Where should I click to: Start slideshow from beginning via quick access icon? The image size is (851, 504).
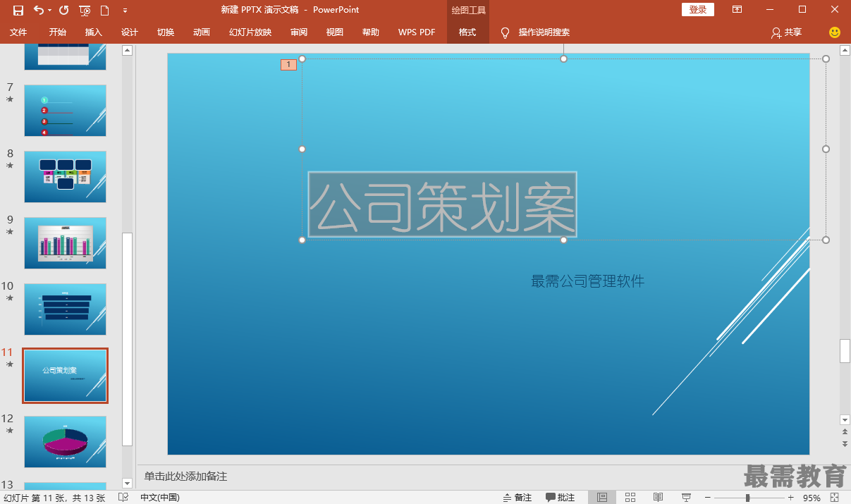coord(85,10)
